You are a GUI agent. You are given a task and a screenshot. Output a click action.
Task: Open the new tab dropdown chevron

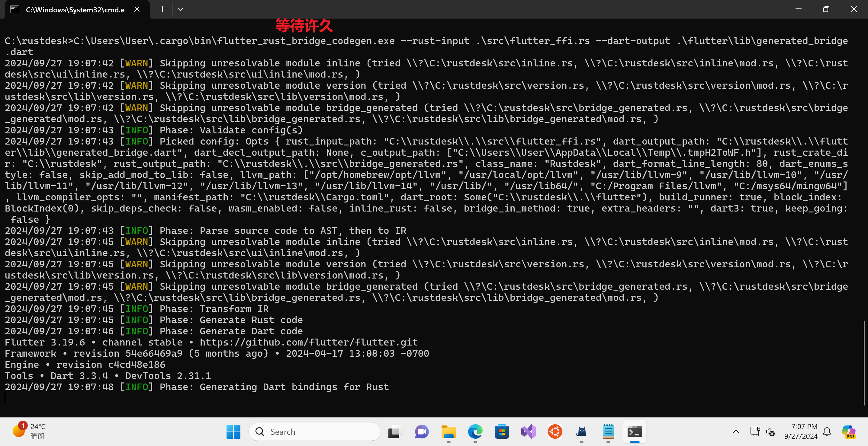(x=181, y=9)
